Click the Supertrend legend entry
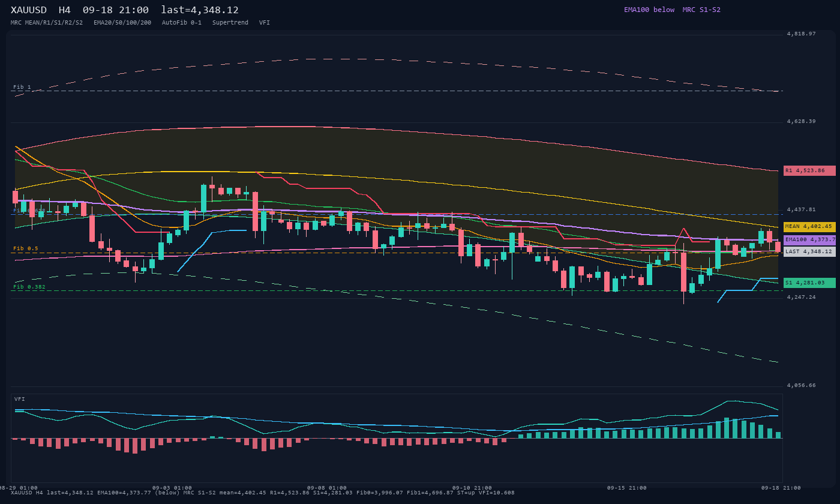 [230, 23]
